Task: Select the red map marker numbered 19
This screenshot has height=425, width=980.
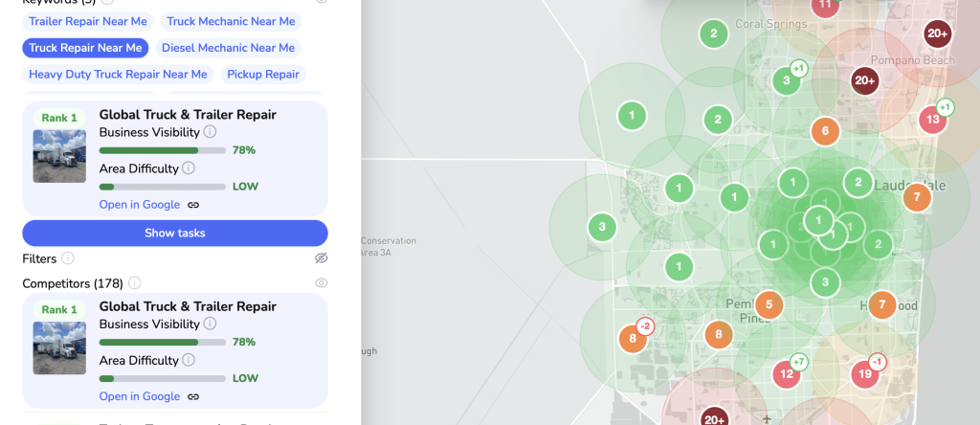Action: pyautogui.click(x=865, y=374)
